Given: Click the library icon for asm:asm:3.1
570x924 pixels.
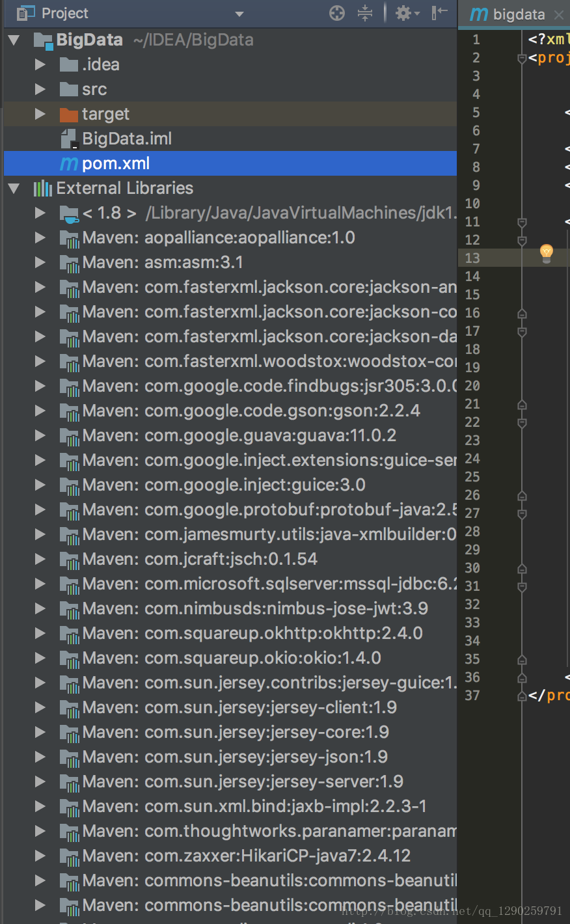Looking at the screenshot, I should pos(69,264).
